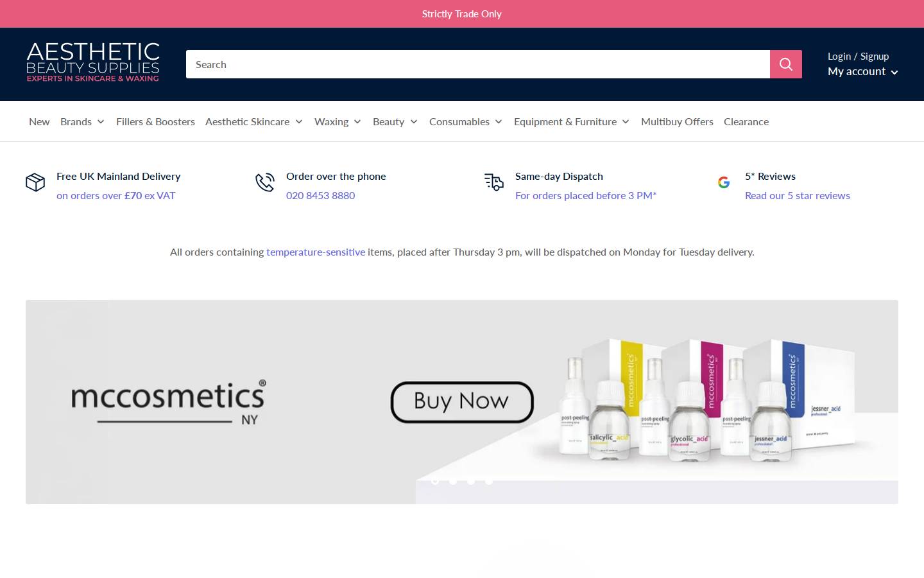Expand the My account dropdown

tap(862, 71)
